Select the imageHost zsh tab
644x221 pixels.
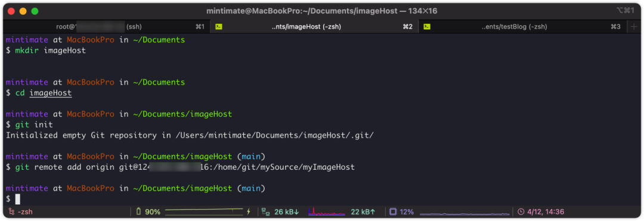[x=314, y=27]
